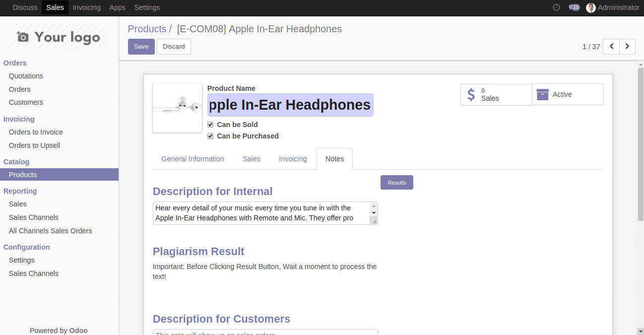Click the Product Name input field
The width and height of the screenshot is (644, 335).
(x=290, y=105)
